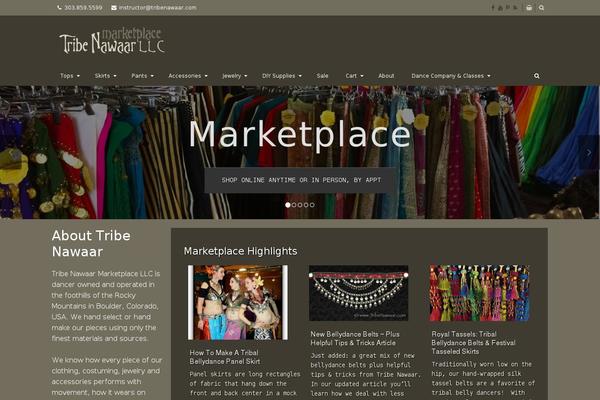This screenshot has height=400, width=600.
Task: Click the Tribe Nawaar Marketplace LLC logo
Action: (112, 41)
